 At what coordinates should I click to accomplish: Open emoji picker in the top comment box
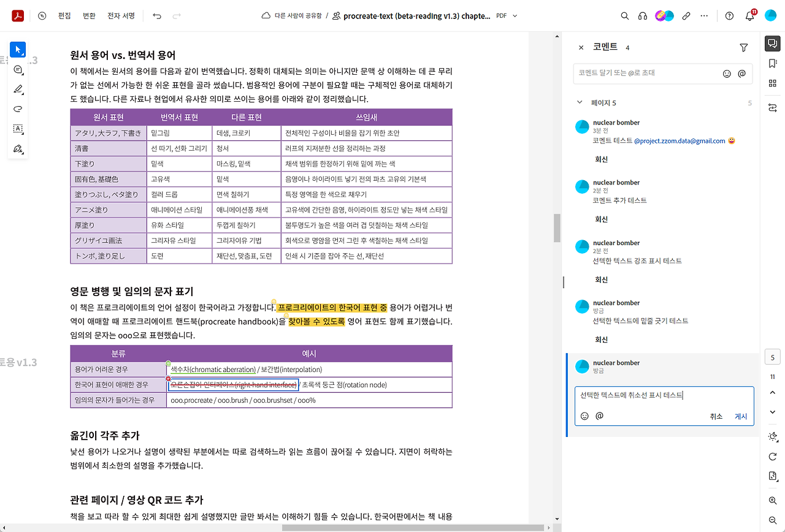[x=727, y=74]
